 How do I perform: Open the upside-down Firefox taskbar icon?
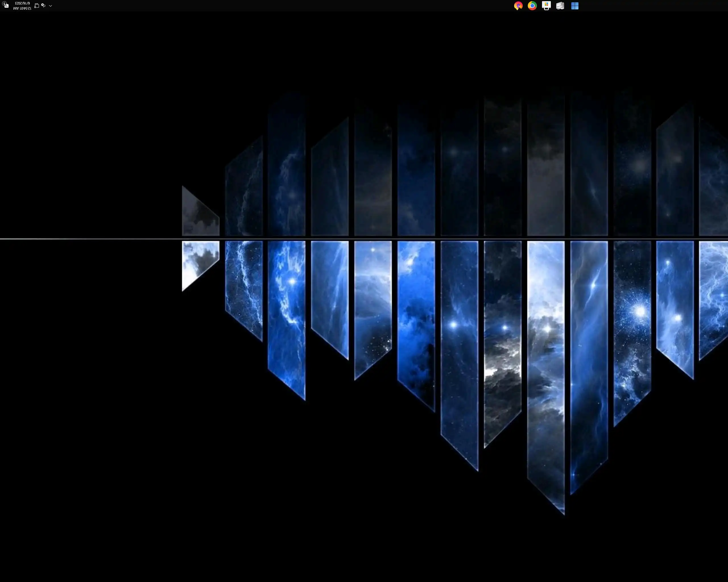(x=518, y=6)
